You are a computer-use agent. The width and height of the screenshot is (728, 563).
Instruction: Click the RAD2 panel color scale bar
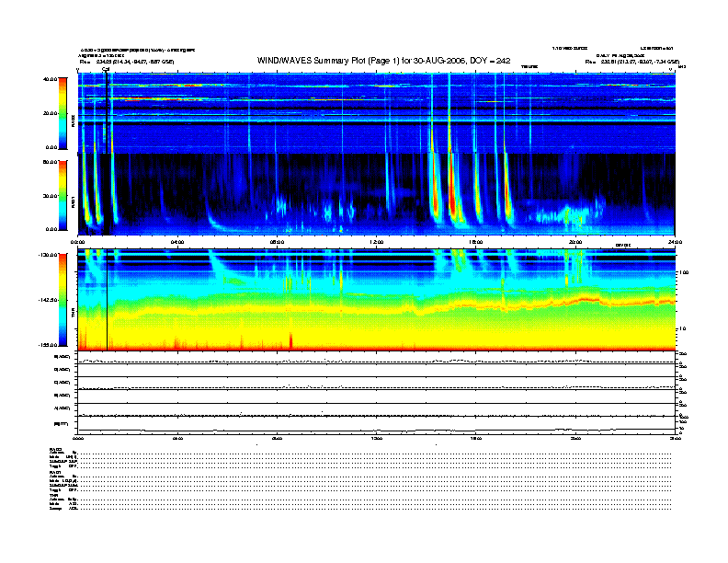click(63, 113)
